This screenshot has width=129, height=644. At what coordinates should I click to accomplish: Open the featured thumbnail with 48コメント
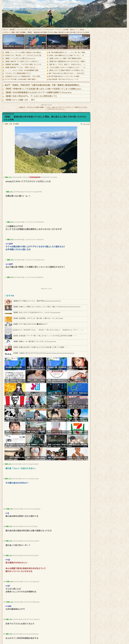(79, 42)
